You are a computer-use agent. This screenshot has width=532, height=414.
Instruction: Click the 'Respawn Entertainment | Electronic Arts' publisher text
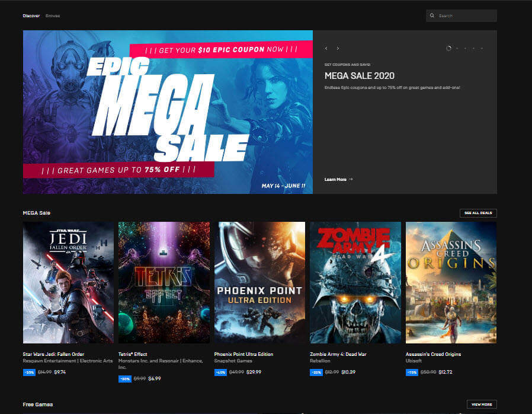coord(68,361)
